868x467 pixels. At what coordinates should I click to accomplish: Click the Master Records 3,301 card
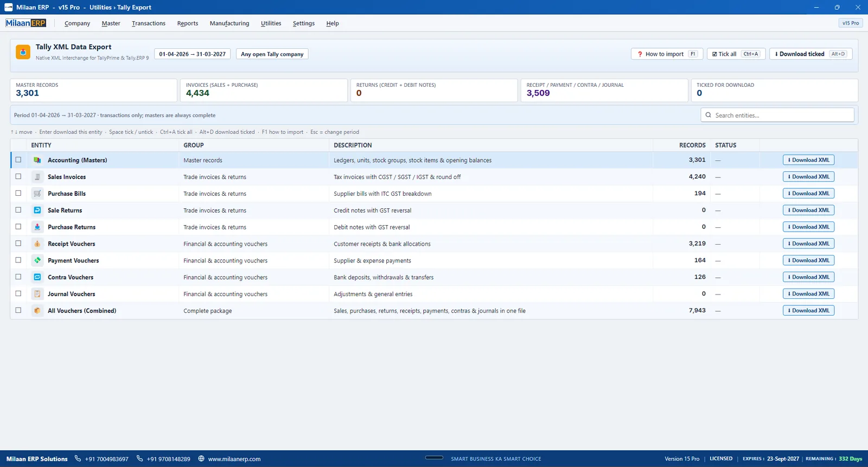[94, 90]
